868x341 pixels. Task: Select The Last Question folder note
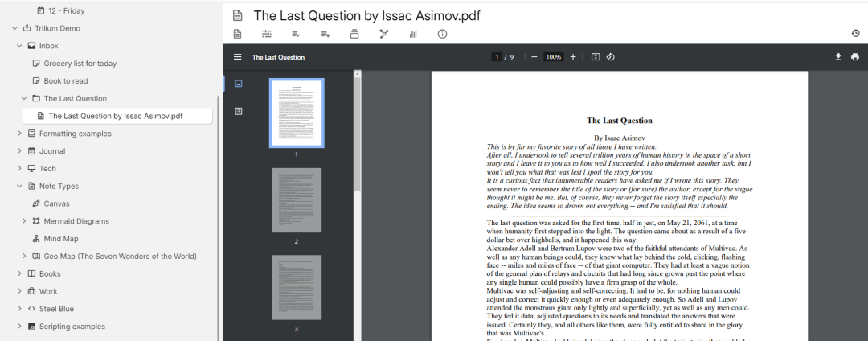click(x=76, y=99)
